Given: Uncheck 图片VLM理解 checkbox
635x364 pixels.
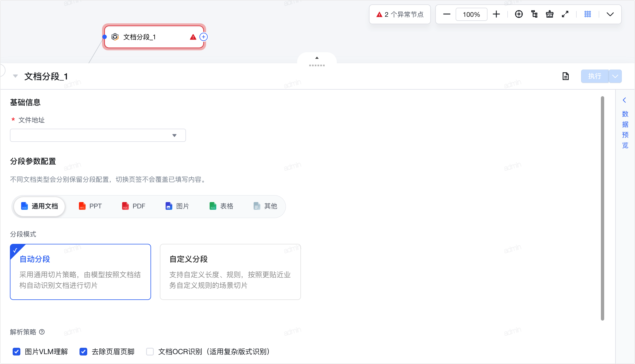Looking at the screenshot, I should tap(17, 352).
